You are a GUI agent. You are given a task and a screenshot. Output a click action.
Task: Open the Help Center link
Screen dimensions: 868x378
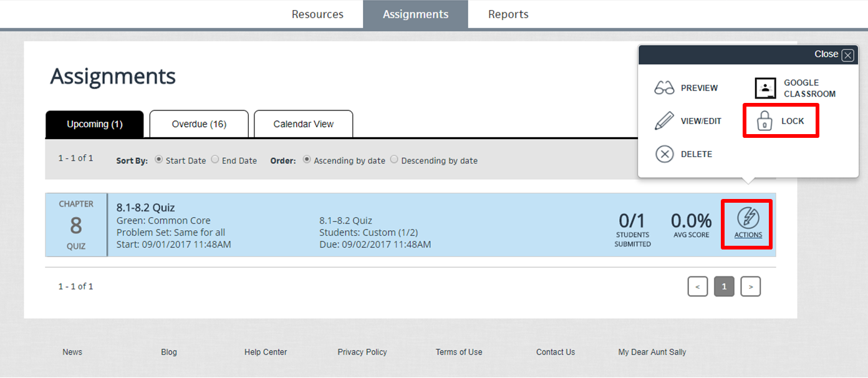point(266,352)
